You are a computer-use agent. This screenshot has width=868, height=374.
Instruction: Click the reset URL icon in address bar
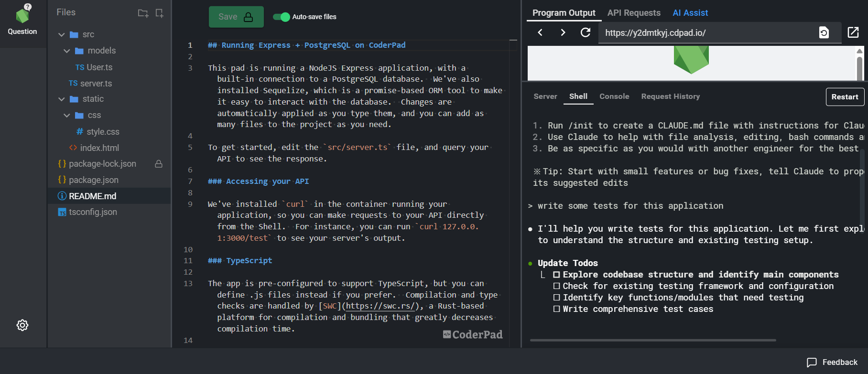pos(824,32)
